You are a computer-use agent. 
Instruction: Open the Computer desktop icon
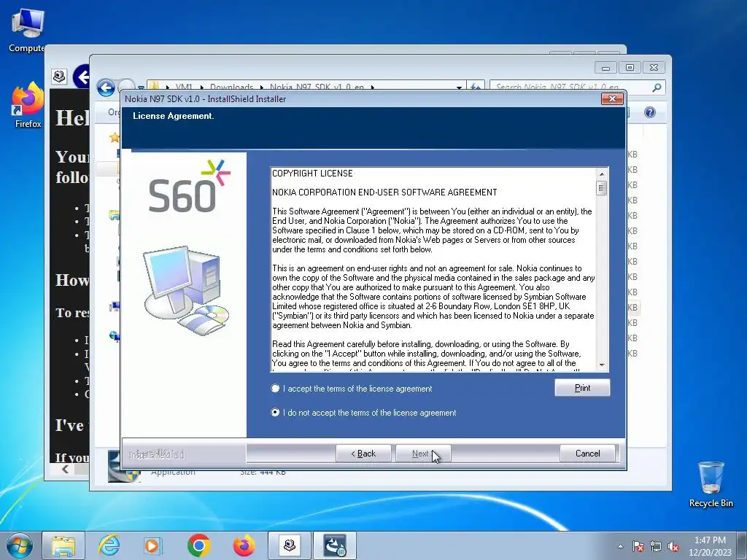(27, 31)
